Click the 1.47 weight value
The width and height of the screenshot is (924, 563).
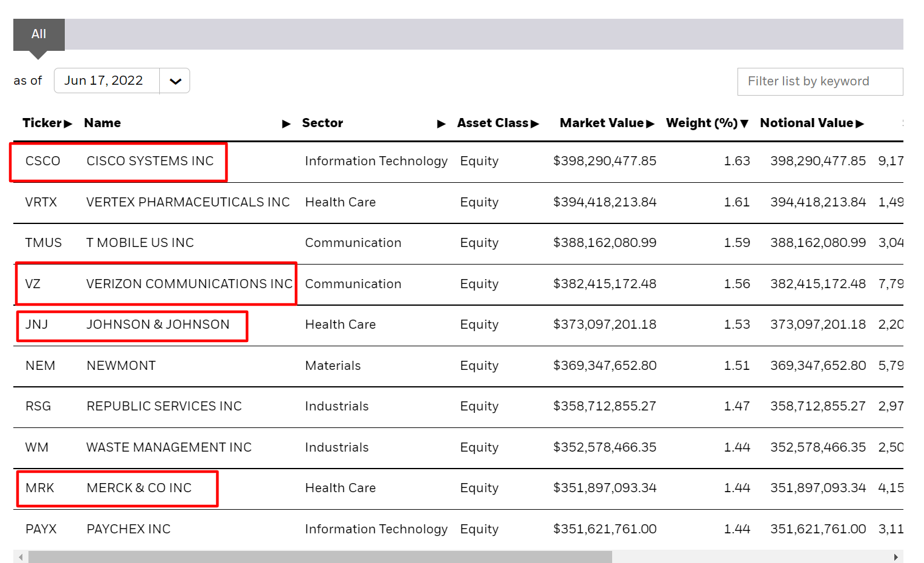(737, 406)
